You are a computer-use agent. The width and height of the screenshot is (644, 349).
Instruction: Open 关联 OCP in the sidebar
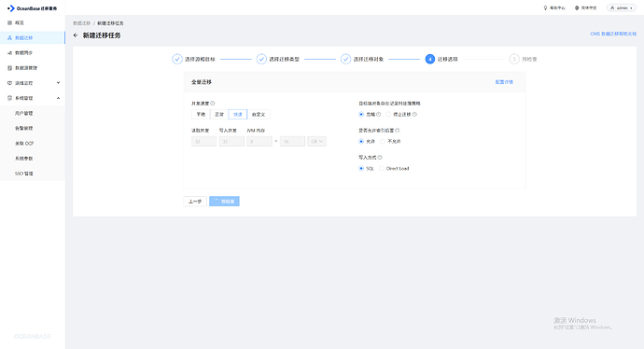[24, 144]
